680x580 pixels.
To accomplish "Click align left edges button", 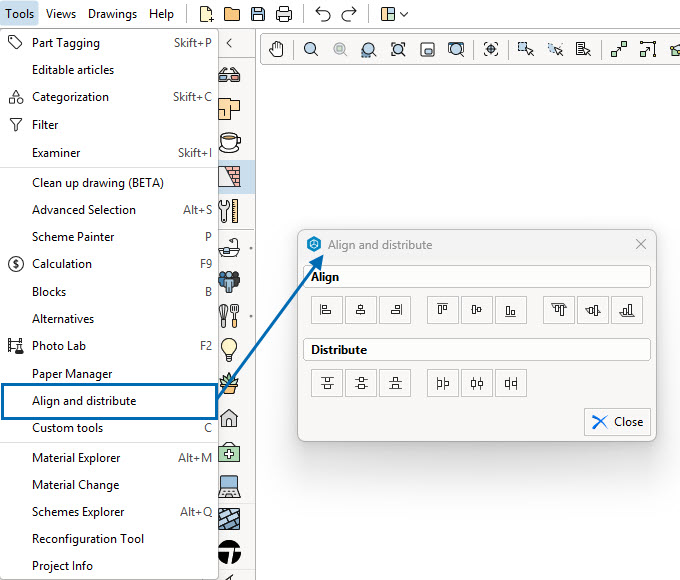I will [327, 310].
